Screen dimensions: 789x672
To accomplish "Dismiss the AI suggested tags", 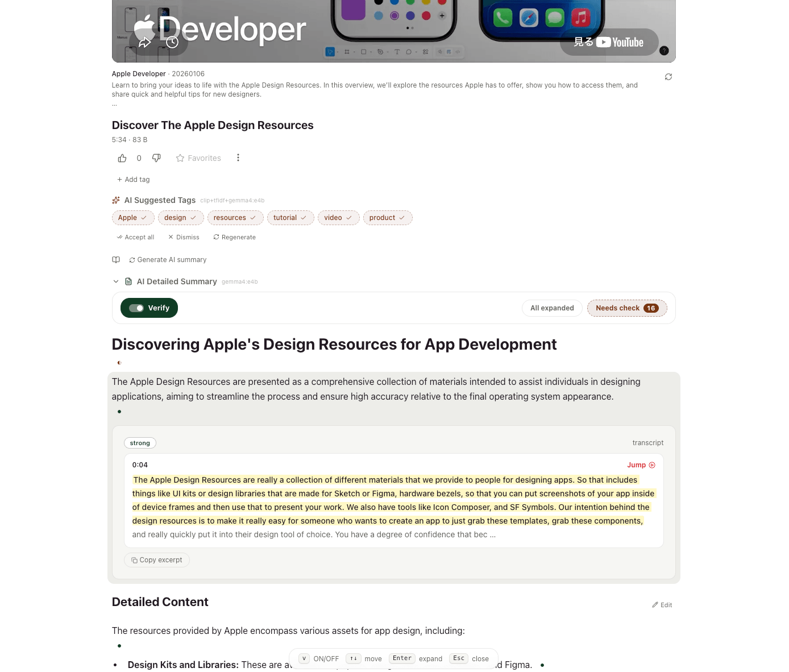I will point(184,237).
